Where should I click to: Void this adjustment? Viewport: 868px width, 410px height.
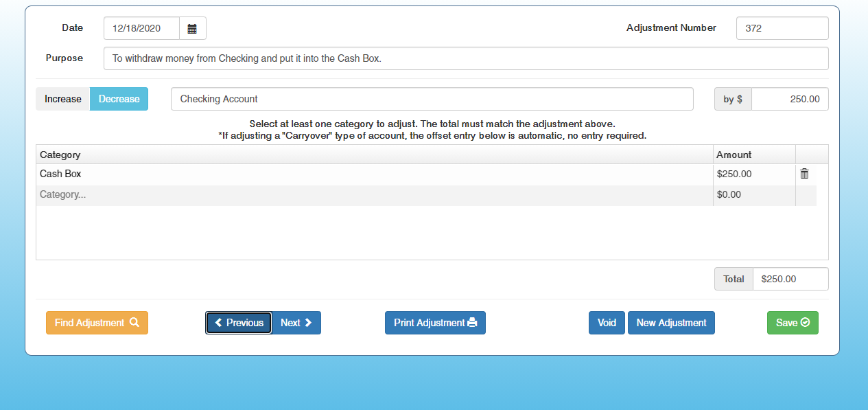point(607,323)
